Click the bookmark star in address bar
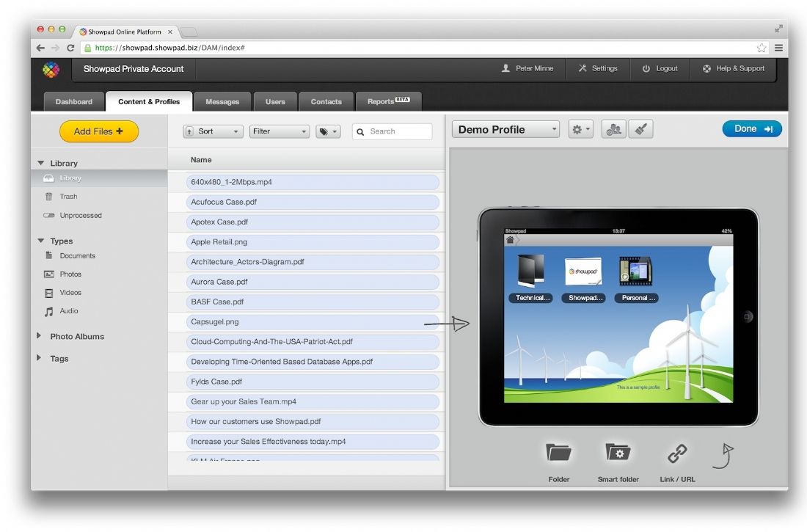 762,48
